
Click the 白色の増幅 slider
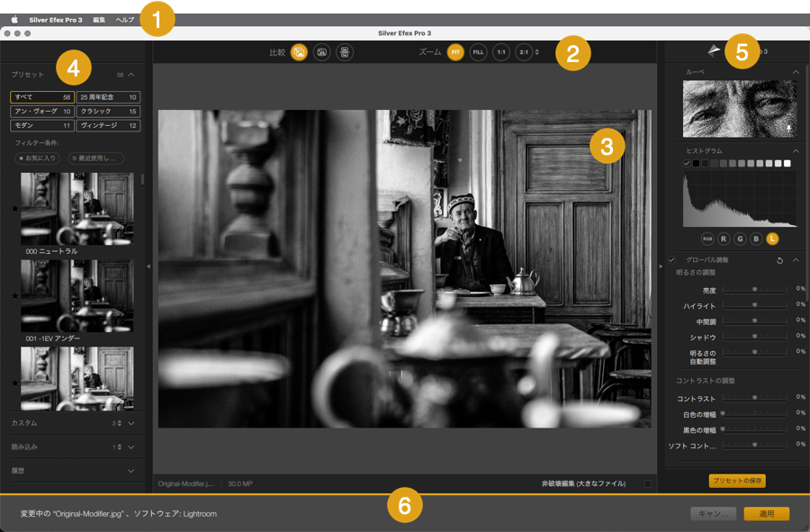coord(755,414)
